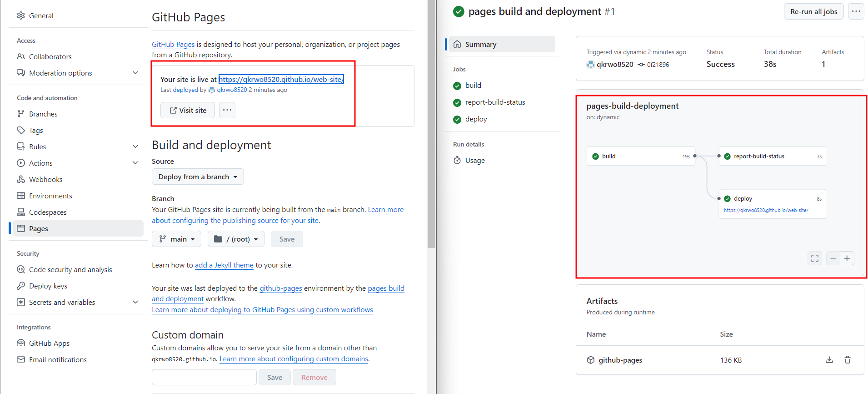Click the Save button next to folder dropdown
Screen dimensions: 868x394
287,239
